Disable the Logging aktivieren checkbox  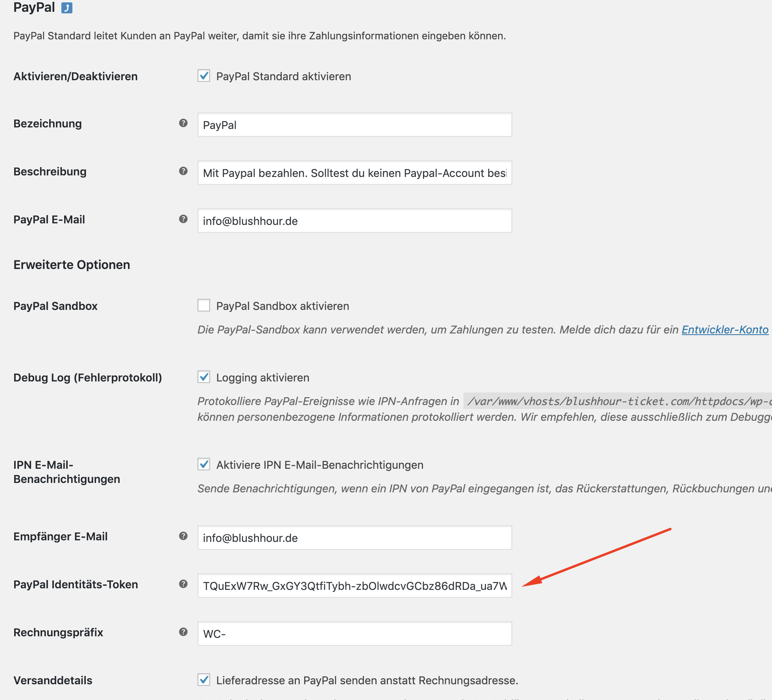[204, 377]
